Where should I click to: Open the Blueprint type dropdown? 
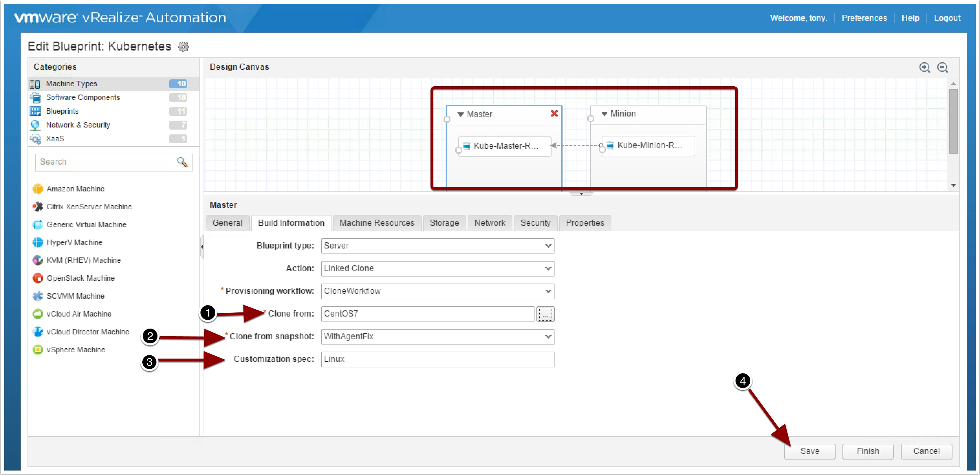548,246
